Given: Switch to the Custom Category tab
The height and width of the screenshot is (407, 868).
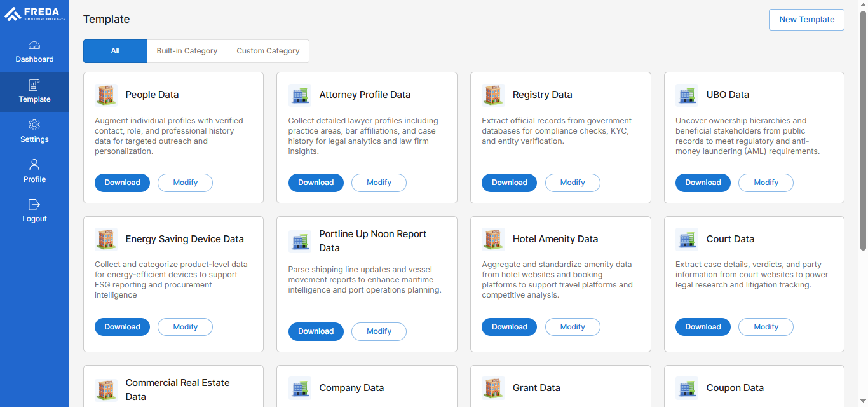Looking at the screenshot, I should [x=268, y=50].
